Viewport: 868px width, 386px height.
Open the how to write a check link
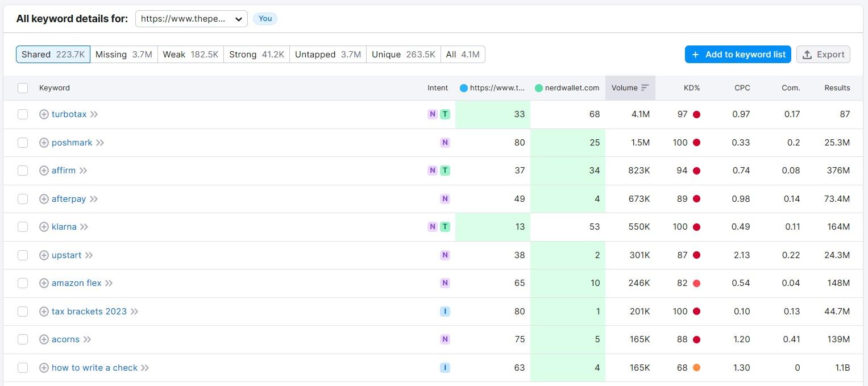click(94, 368)
